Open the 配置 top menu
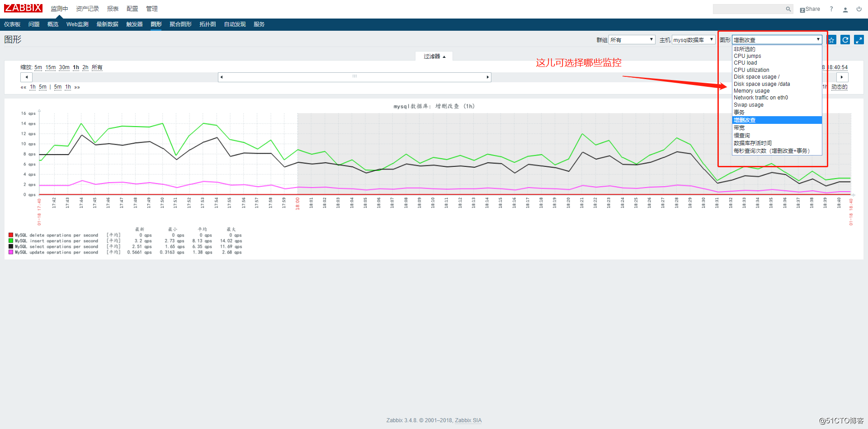868x429 pixels. coord(132,9)
